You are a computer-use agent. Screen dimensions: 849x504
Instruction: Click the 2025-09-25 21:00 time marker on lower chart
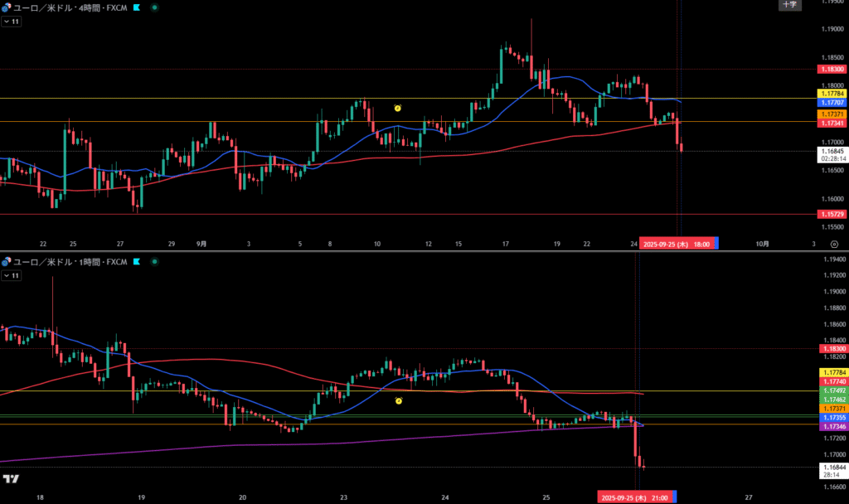[x=637, y=497]
